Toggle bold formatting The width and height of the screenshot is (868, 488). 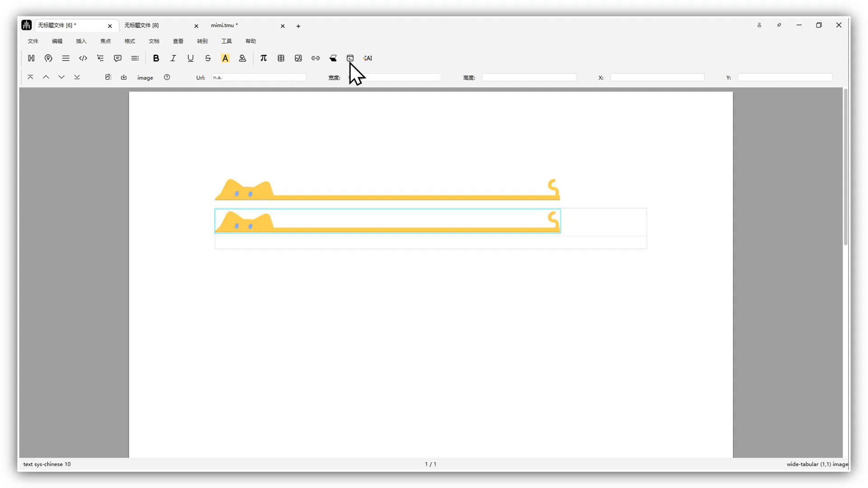tap(156, 58)
